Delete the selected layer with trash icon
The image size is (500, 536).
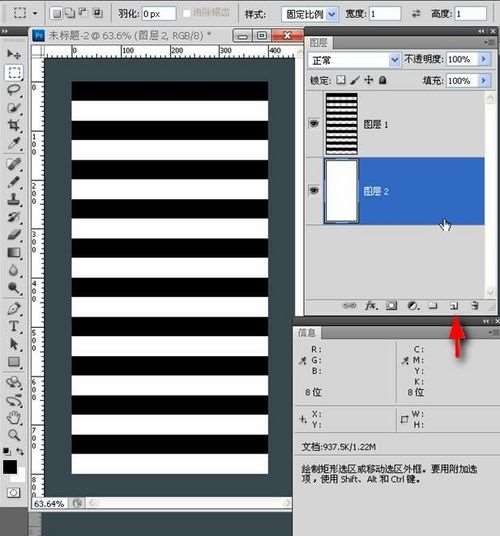click(x=475, y=305)
